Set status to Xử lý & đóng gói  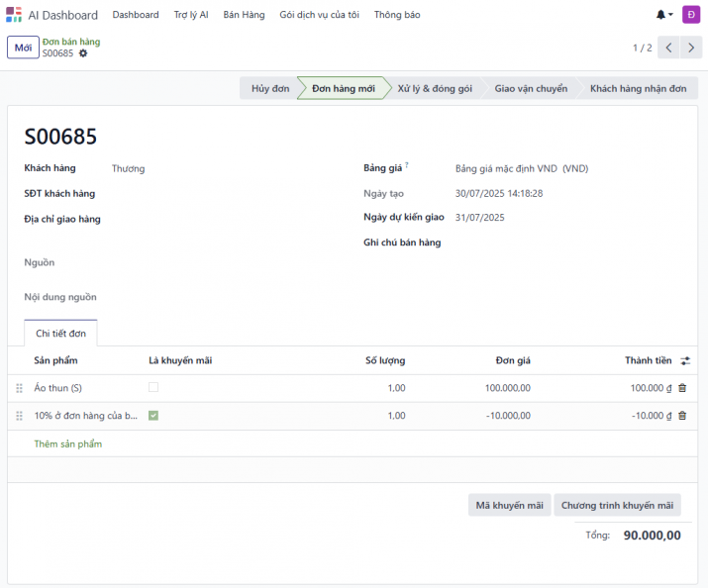coord(435,88)
